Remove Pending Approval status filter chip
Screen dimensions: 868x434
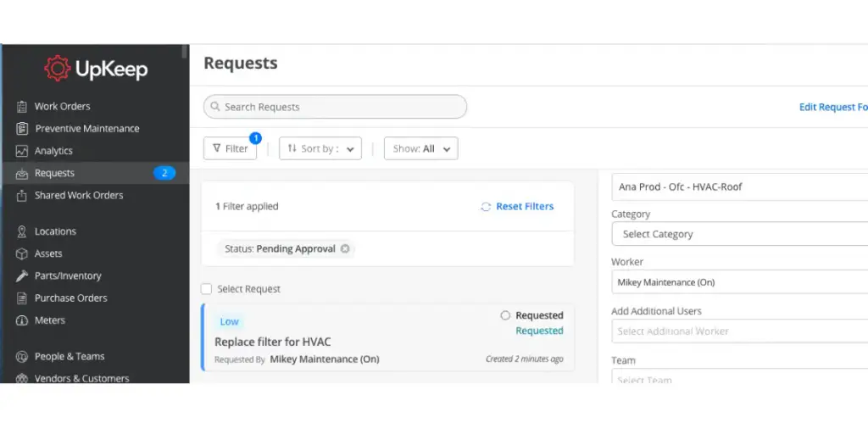click(x=345, y=248)
